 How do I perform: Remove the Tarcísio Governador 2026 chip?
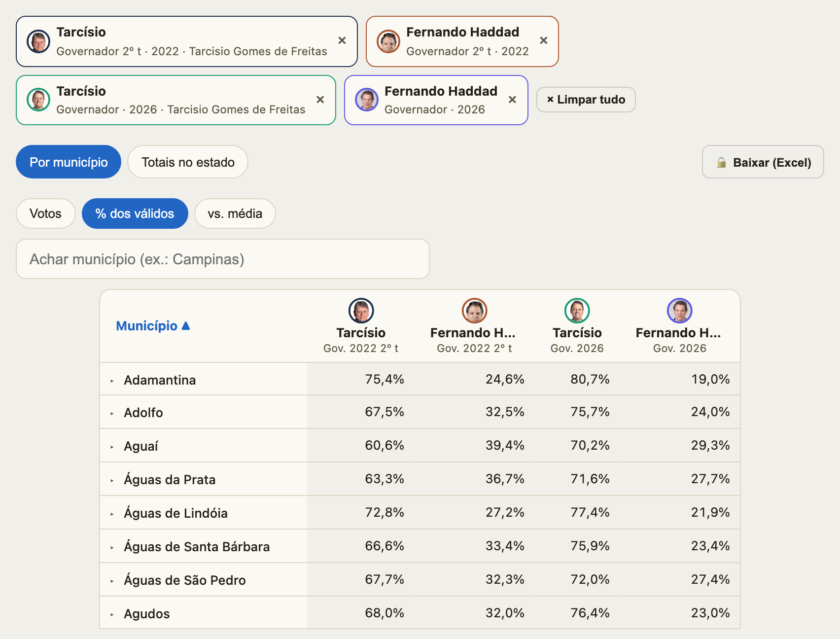click(320, 100)
